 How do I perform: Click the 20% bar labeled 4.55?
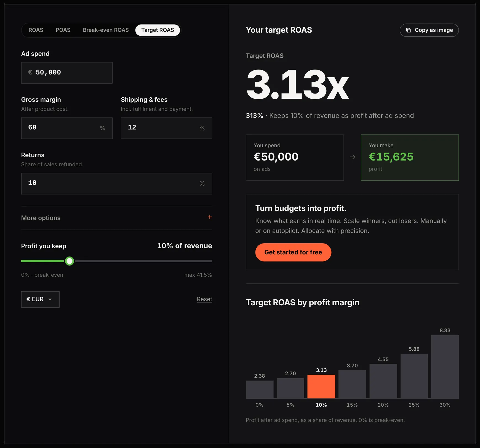click(x=383, y=381)
